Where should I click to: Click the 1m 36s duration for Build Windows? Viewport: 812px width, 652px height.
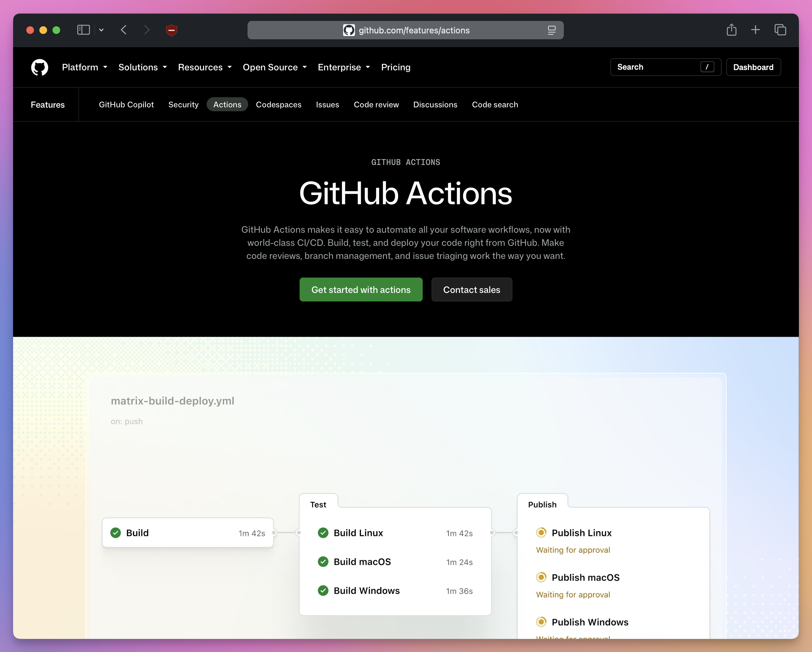[459, 591]
